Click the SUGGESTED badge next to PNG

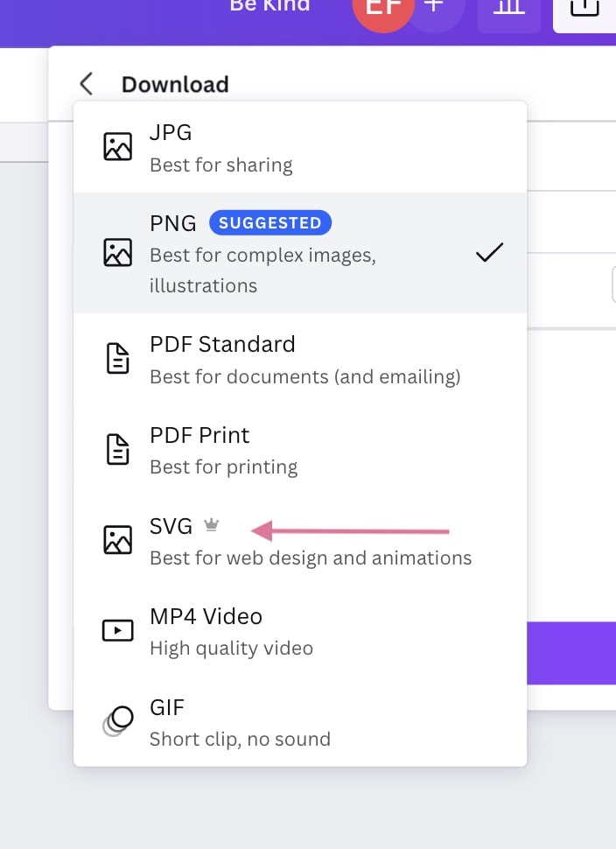pos(270,222)
